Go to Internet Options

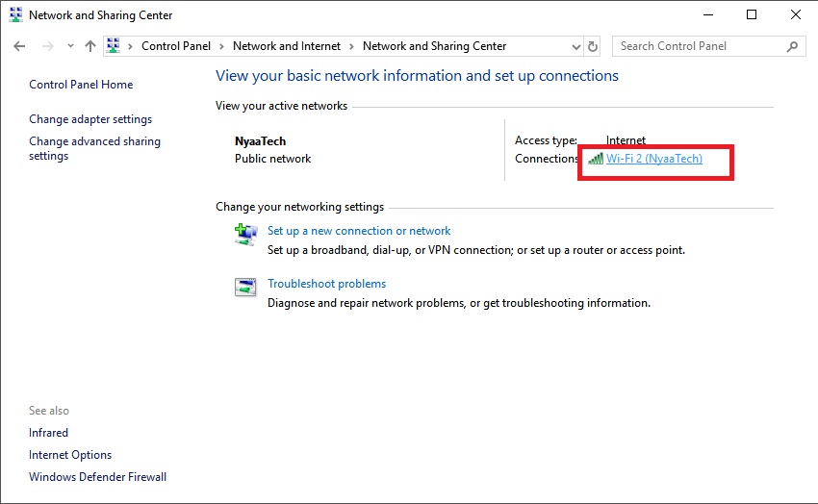(70, 455)
